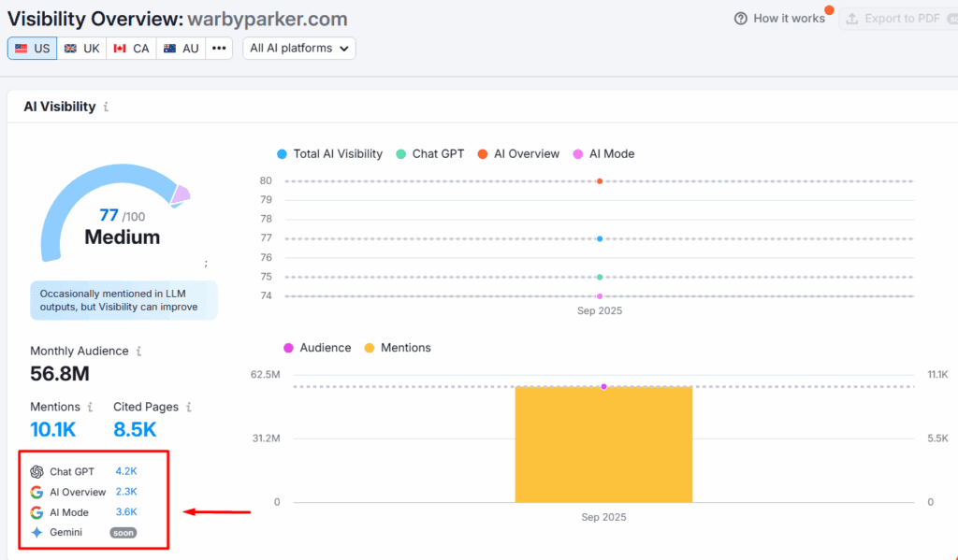
Task: Click the Cited Pages info icon
Action: point(189,407)
